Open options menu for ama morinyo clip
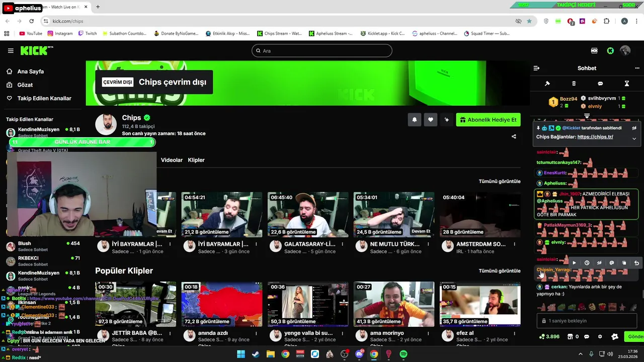 point(429,333)
